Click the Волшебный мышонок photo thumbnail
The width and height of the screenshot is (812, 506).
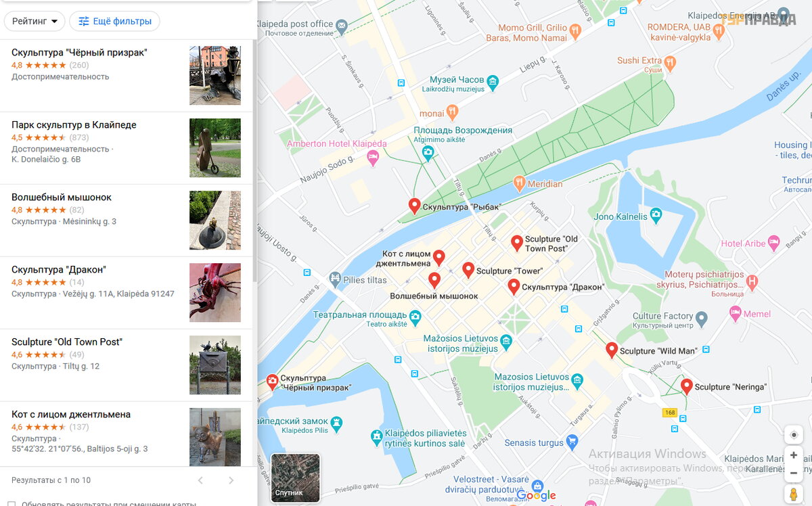[x=215, y=221]
